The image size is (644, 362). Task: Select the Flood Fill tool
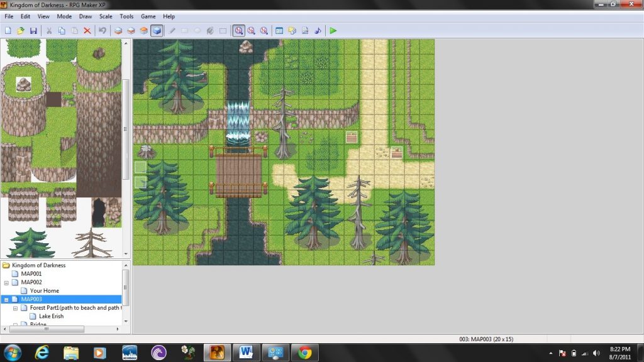210,31
